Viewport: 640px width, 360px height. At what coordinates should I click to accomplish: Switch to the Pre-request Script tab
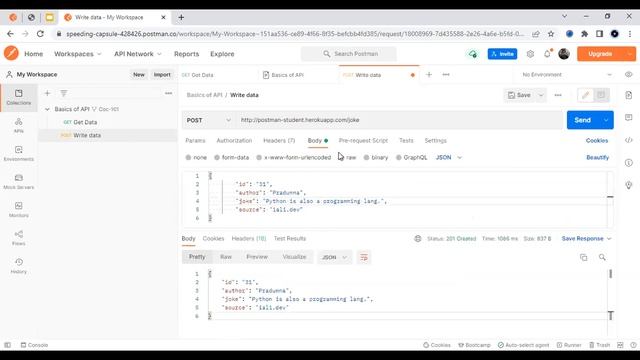(x=363, y=140)
